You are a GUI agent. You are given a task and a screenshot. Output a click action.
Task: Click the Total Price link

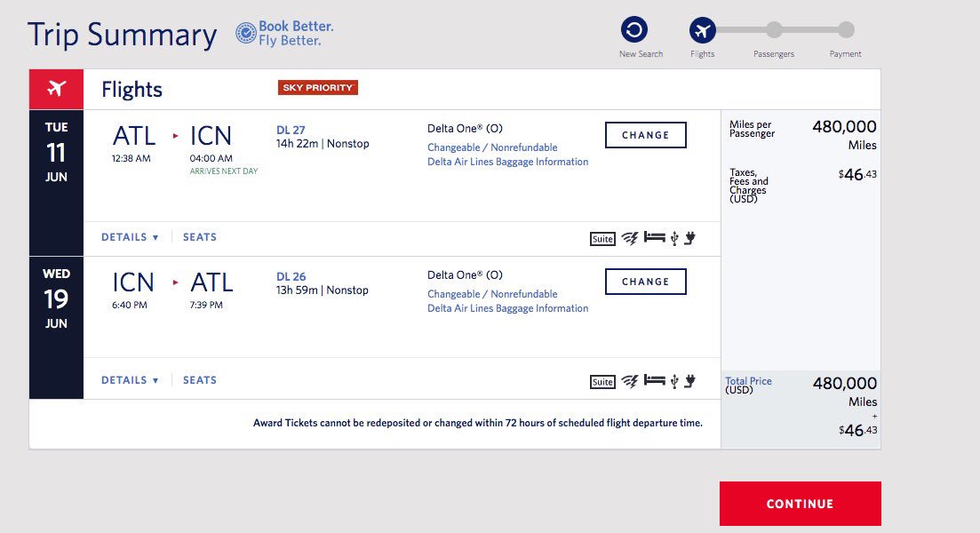(749, 381)
